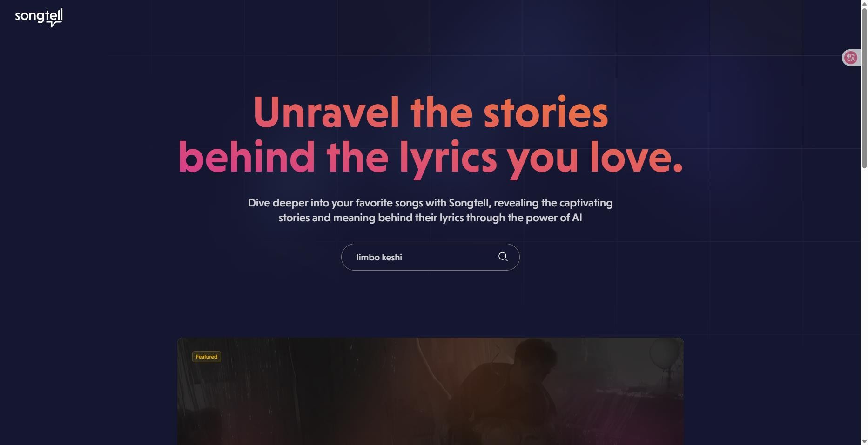Click the balloon in the featured banner corner
This screenshot has width=868, height=445.
coord(665,354)
